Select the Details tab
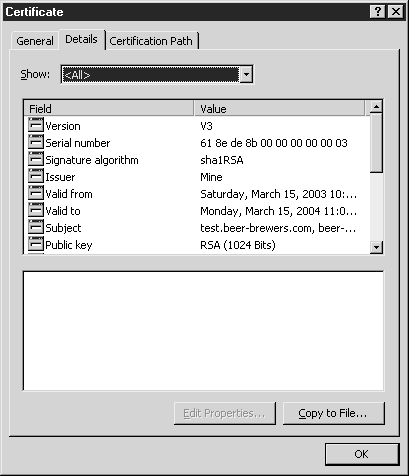Image resolution: width=409 pixels, height=476 pixels. pyautogui.click(x=81, y=39)
